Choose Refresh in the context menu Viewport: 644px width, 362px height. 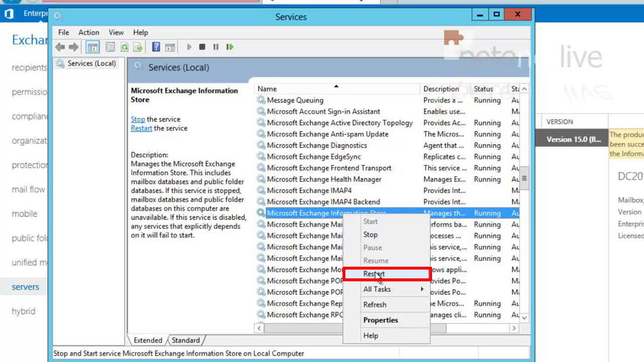point(386,305)
